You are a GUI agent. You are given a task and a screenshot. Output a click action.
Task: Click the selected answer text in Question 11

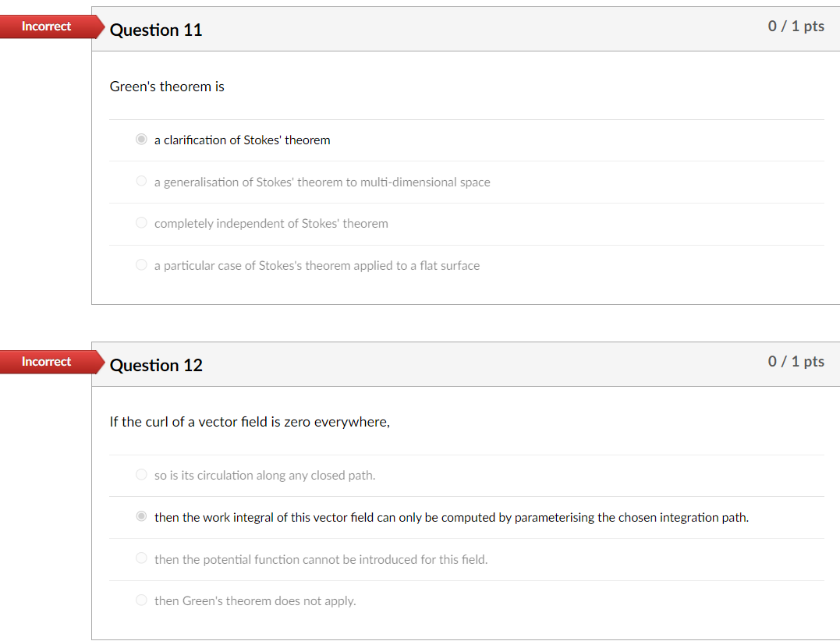click(243, 140)
